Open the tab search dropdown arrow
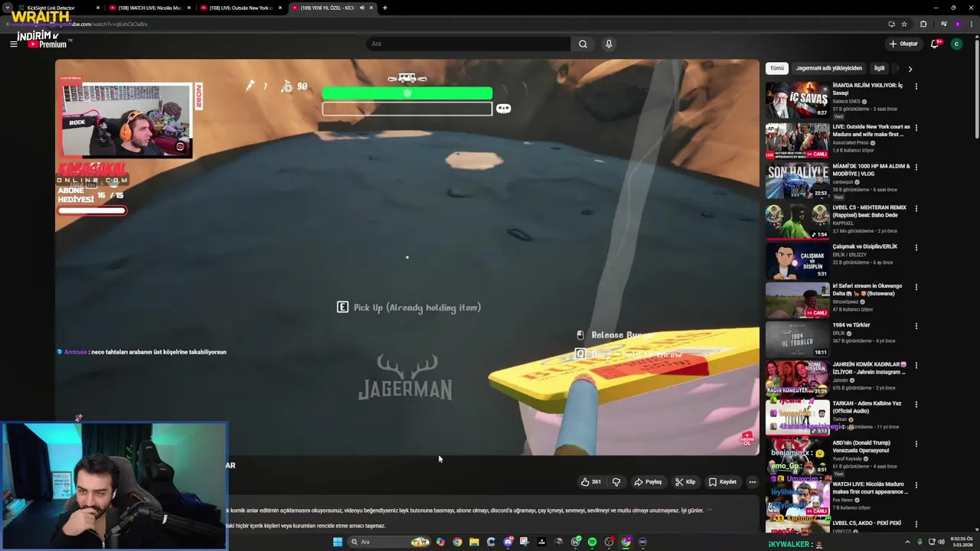The image size is (980, 551). point(7,8)
